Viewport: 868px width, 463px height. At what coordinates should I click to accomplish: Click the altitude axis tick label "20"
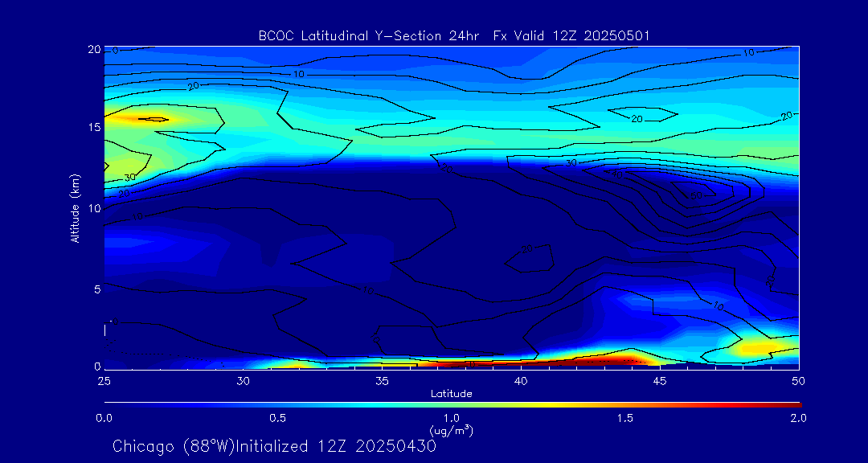point(95,49)
